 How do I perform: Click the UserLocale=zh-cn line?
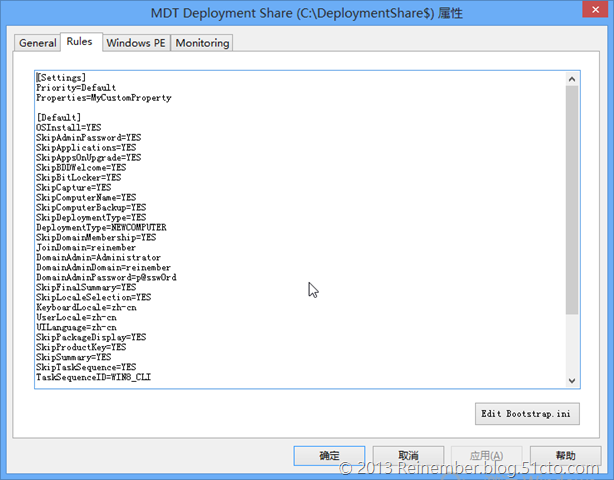(76, 317)
